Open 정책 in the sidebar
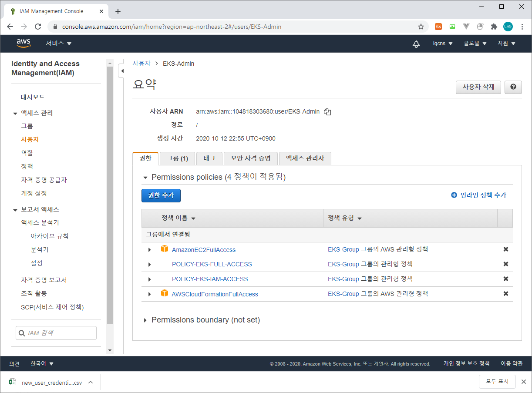The height and width of the screenshot is (393, 532). (x=27, y=166)
